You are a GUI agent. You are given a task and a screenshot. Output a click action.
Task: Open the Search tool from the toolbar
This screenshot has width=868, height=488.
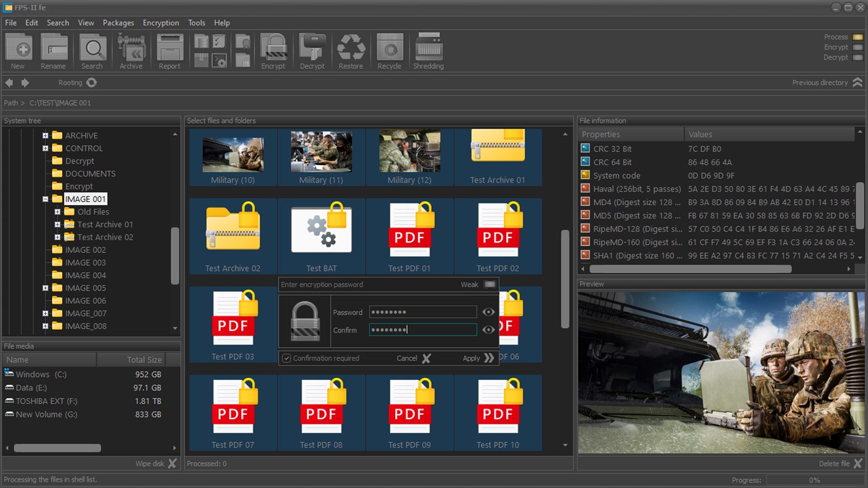[92, 50]
